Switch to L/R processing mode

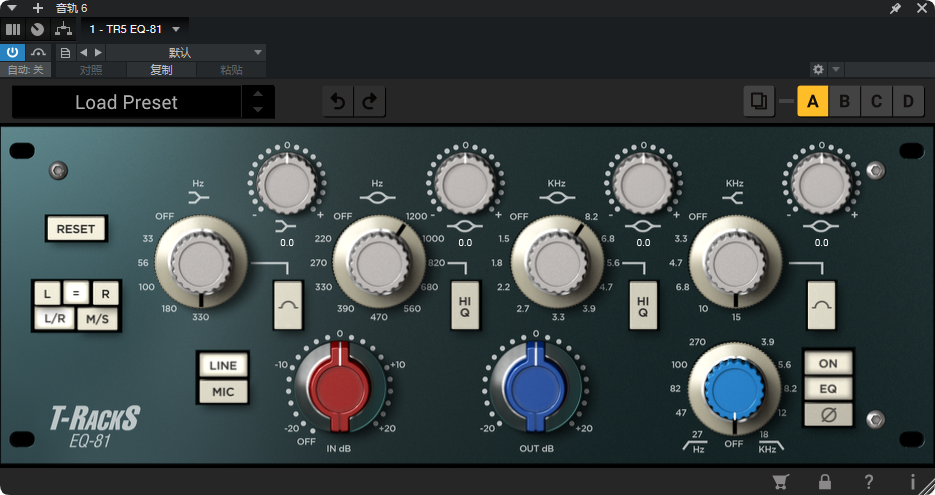(54, 318)
